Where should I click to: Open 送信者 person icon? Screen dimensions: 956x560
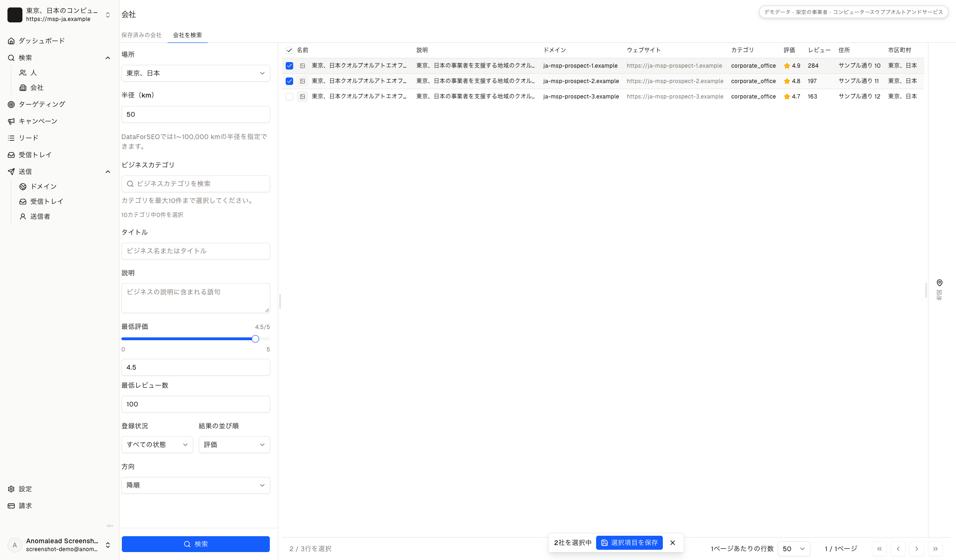coord(22,217)
